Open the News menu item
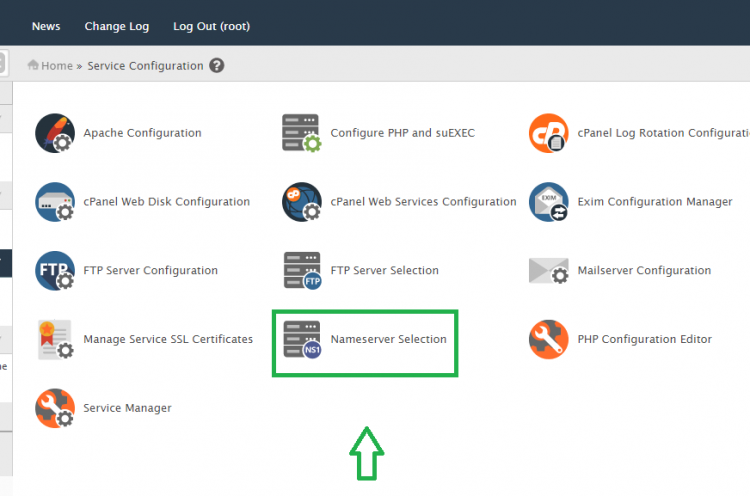Screen dimensions: 750x496 click(46, 26)
